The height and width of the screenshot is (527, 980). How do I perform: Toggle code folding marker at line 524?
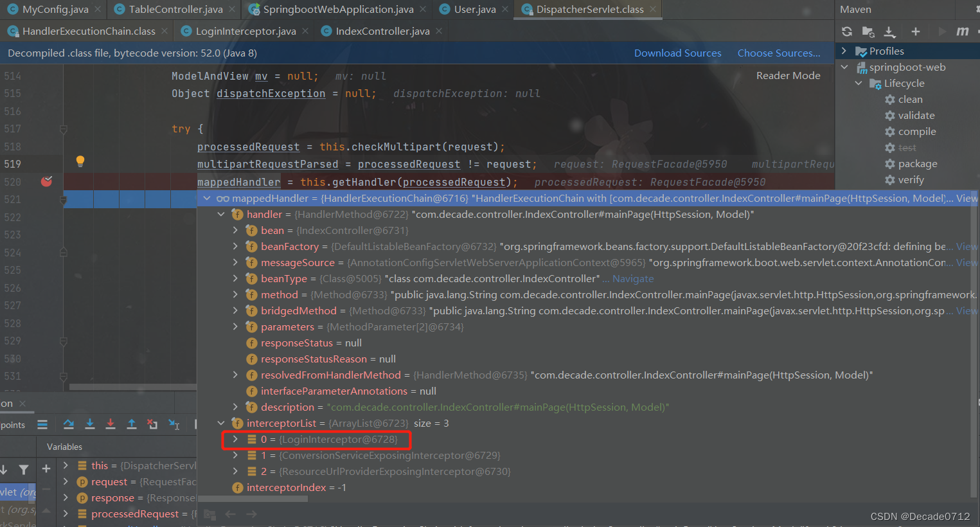point(64,253)
